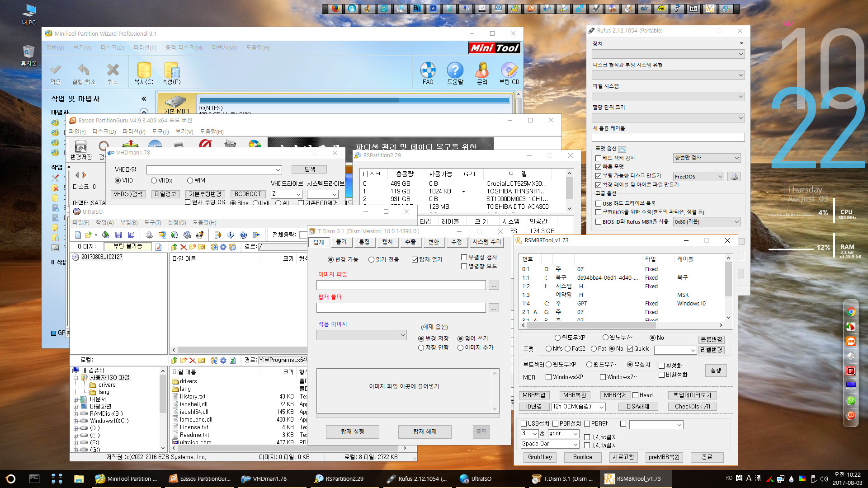The width and height of the screenshot is (868, 488).
Task: Click the 복사(C) disk copy icon in MiniTool
Action: 144,70
